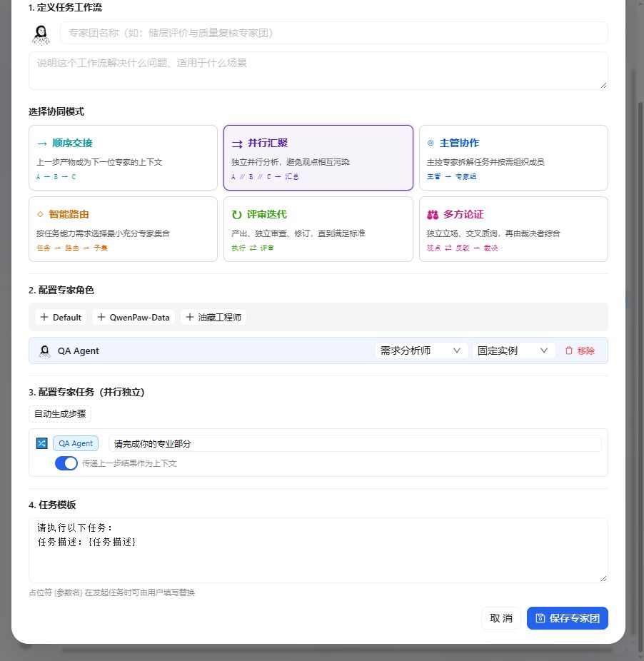This screenshot has width=644, height=661.
Task: Click 保存专家团 to save
Action: coord(568,618)
